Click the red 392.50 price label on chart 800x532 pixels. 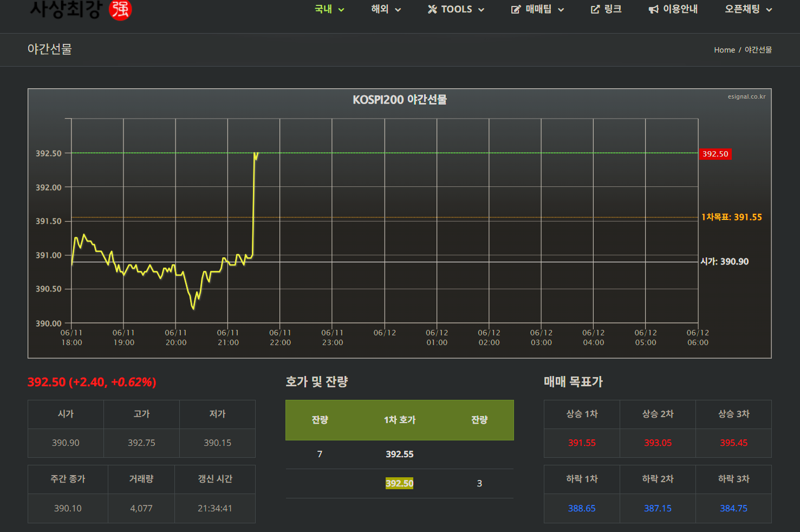tap(715, 154)
